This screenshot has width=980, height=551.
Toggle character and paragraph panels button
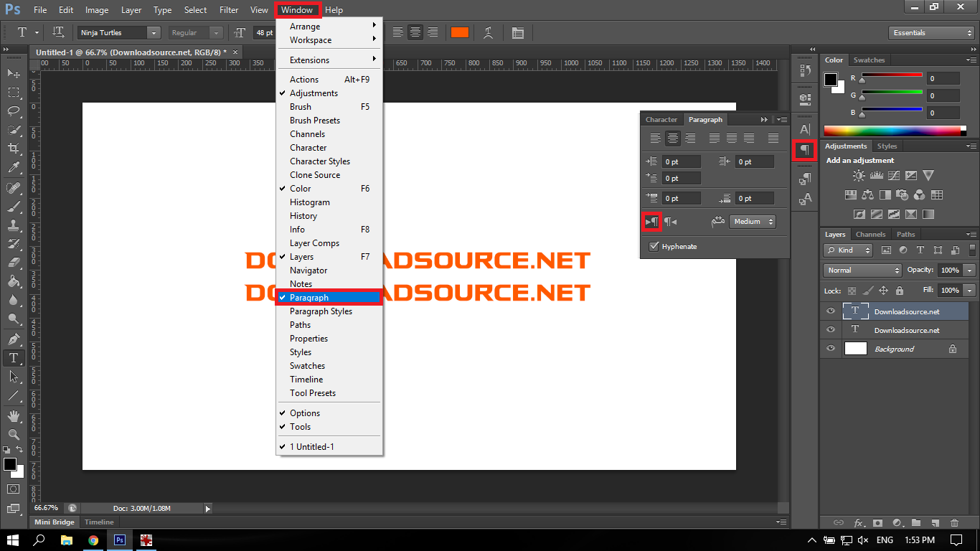point(518,33)
